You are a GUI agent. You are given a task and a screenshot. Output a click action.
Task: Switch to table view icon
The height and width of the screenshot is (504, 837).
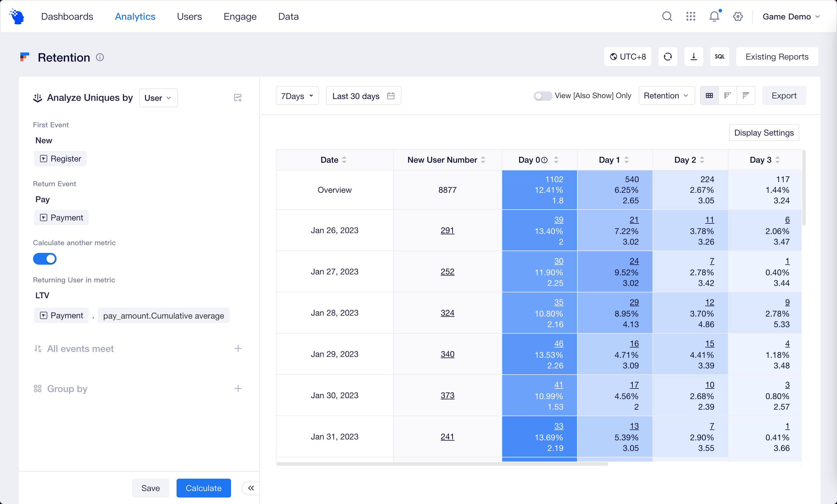pyautogui.click(x=709, y=95)
